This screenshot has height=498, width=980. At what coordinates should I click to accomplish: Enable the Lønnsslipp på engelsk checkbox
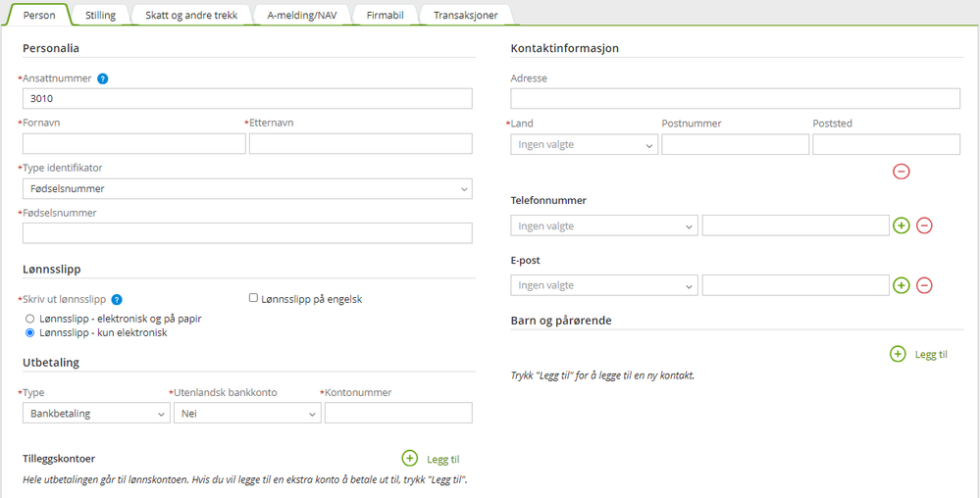click(254, 298)
